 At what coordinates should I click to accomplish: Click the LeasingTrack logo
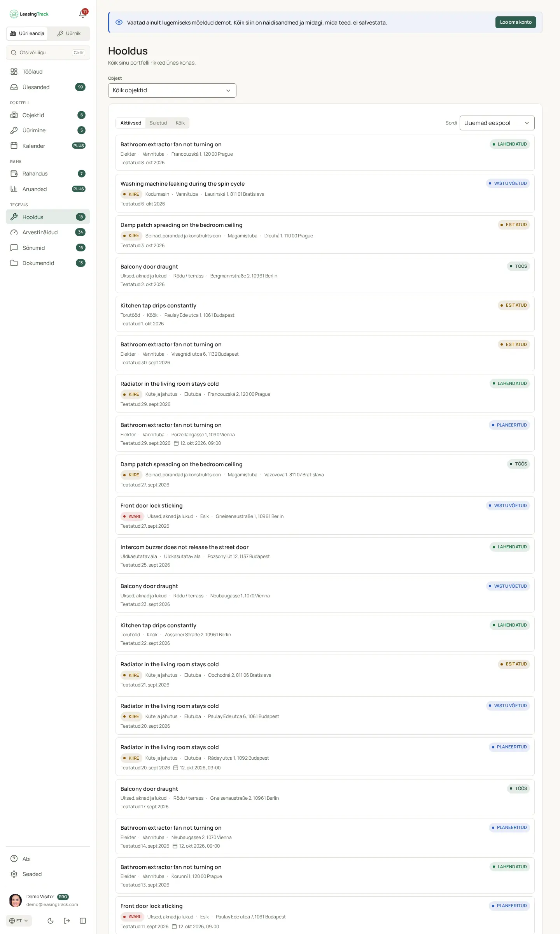29,14
